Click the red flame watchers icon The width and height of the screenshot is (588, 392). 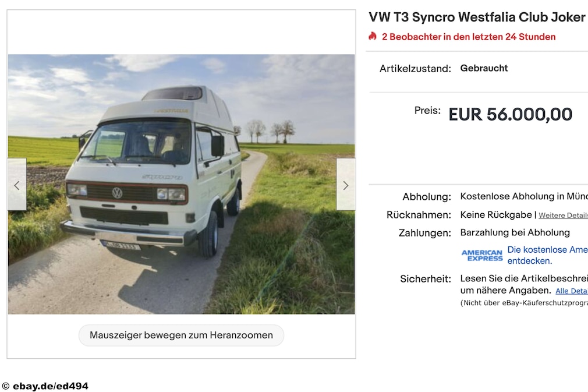pos(373,36)
